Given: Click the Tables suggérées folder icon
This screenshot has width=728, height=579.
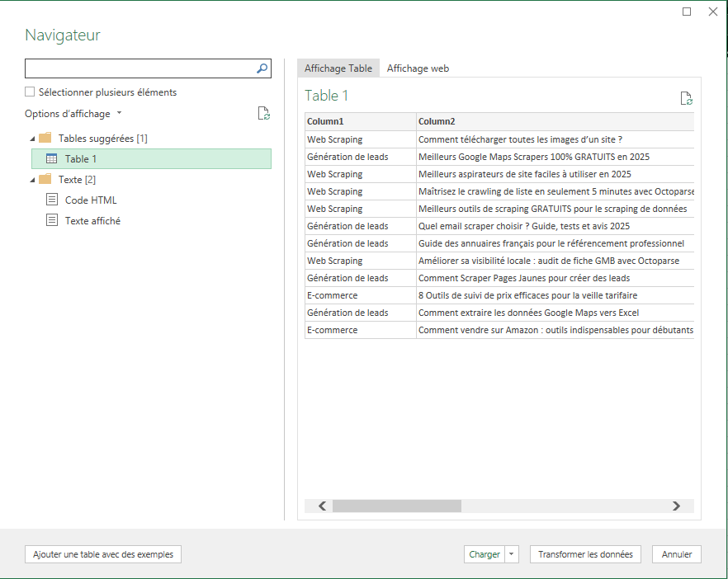Looking at the screenshot, I should pyautogui.click(x=45, y=139).
